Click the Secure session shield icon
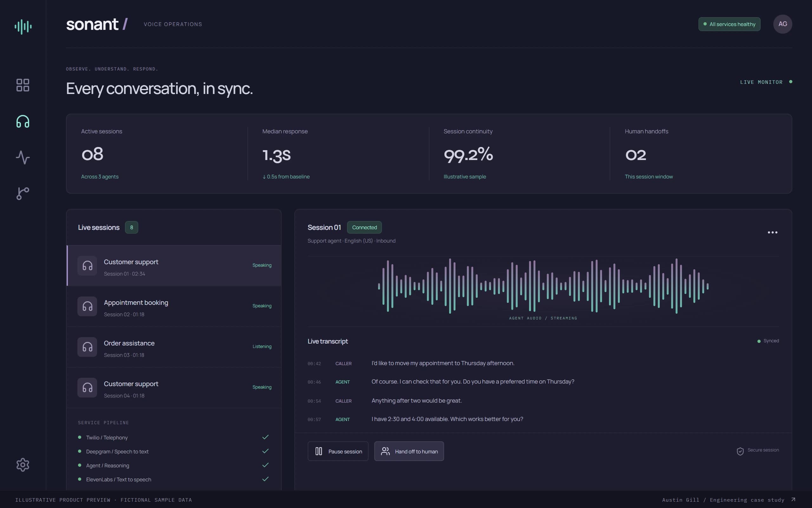This screenshot has height=508, width=812. (740, 451)
